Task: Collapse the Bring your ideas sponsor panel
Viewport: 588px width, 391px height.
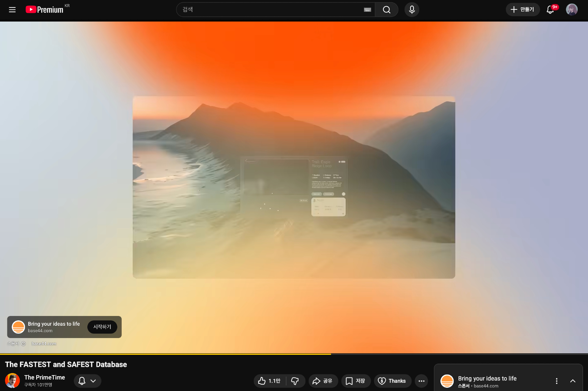Action: (572, 381)
